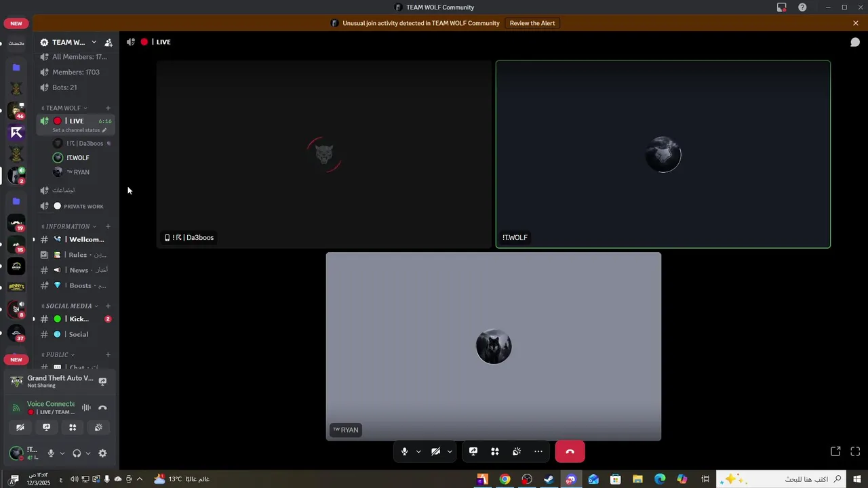
Task: Mute microphone in user panel
Action: [x=51, y=453]
